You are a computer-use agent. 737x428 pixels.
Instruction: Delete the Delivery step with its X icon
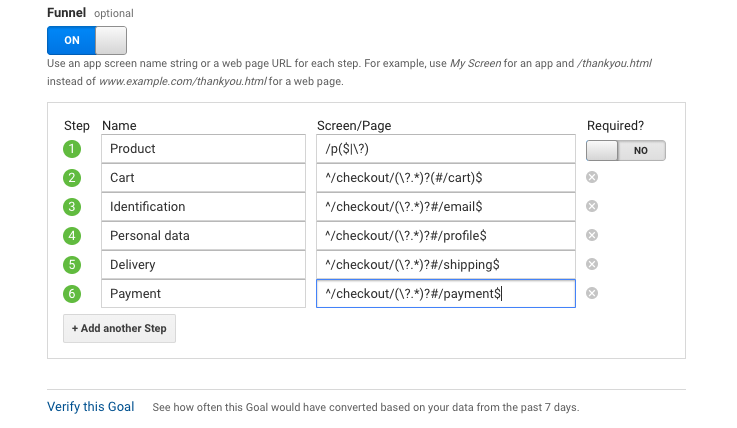[591, 265]
